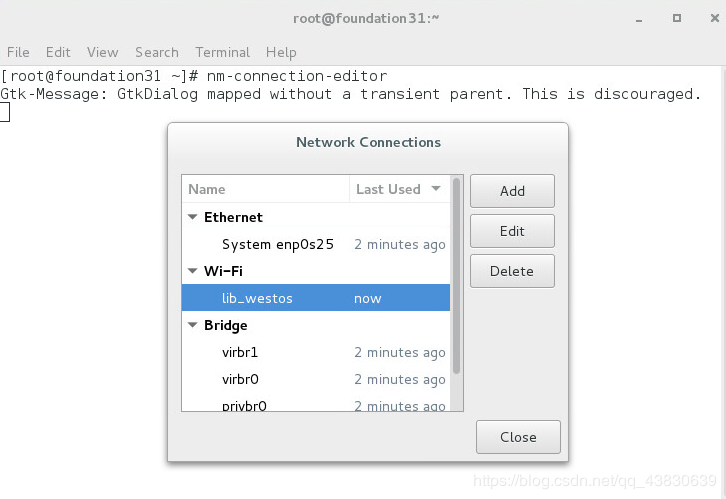Collapse the Wi-Fi connection group
The height and width of the screenshot is (499, 726).
click(x=192, y=271)
